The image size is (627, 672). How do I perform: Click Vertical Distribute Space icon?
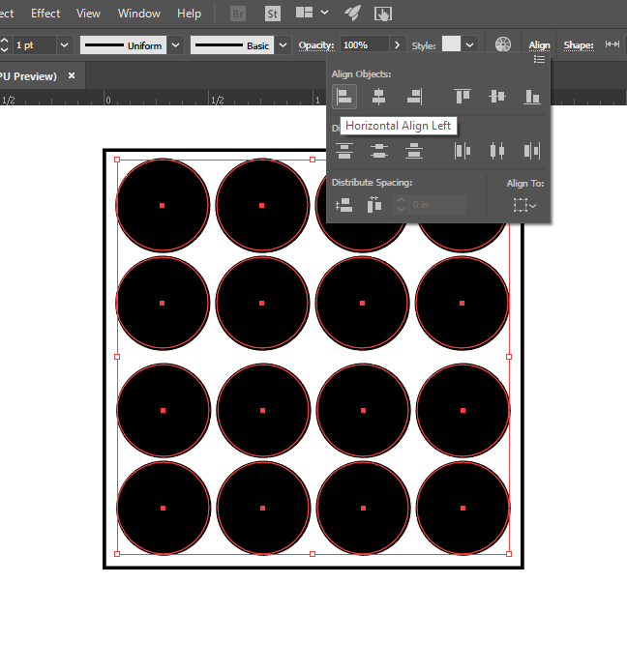pyautogui.click(x=344, y=205)
